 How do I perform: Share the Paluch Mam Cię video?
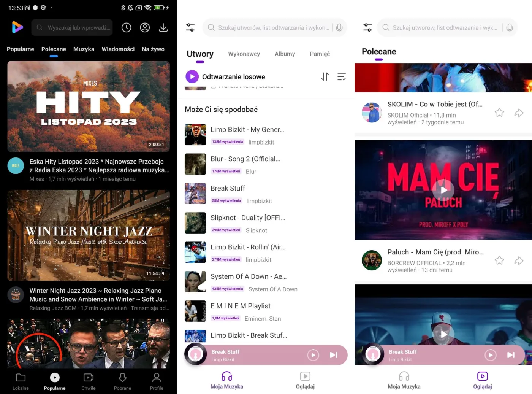pyautogui.click(x=519, y=261)
